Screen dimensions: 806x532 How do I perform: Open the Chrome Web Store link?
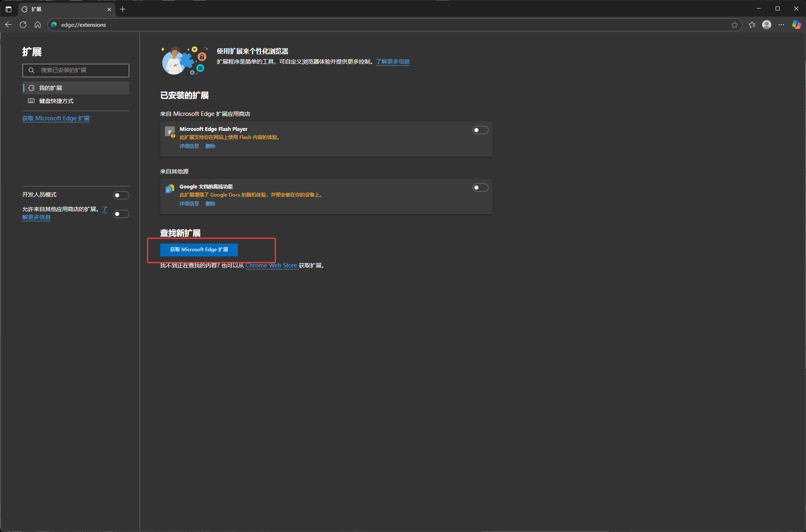tap(271, 265)
